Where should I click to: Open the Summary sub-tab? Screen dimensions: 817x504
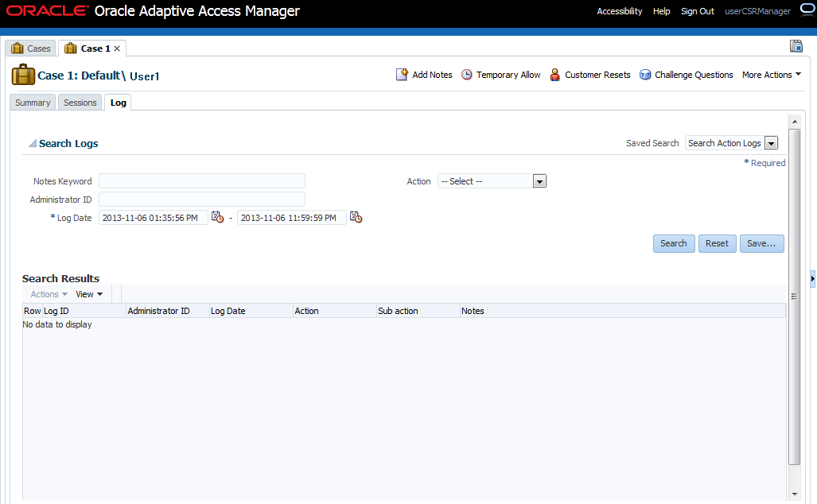point(33,103)
